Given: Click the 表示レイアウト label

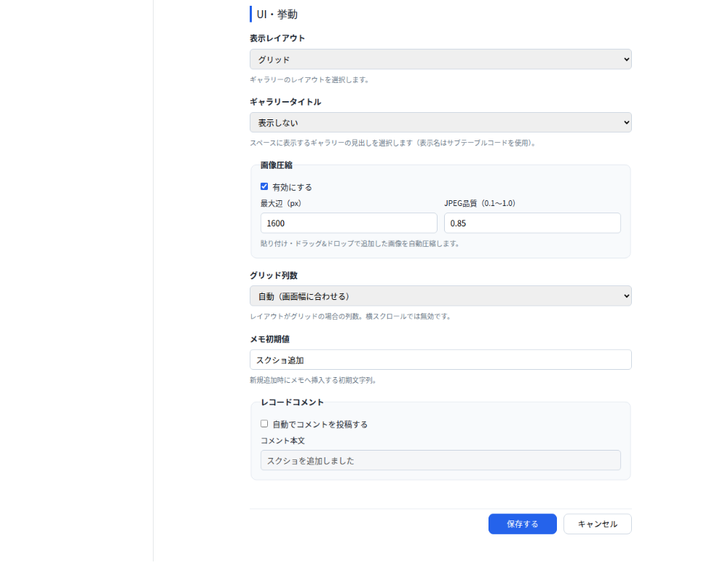Looking at the screenshot, I should point(277,38).
